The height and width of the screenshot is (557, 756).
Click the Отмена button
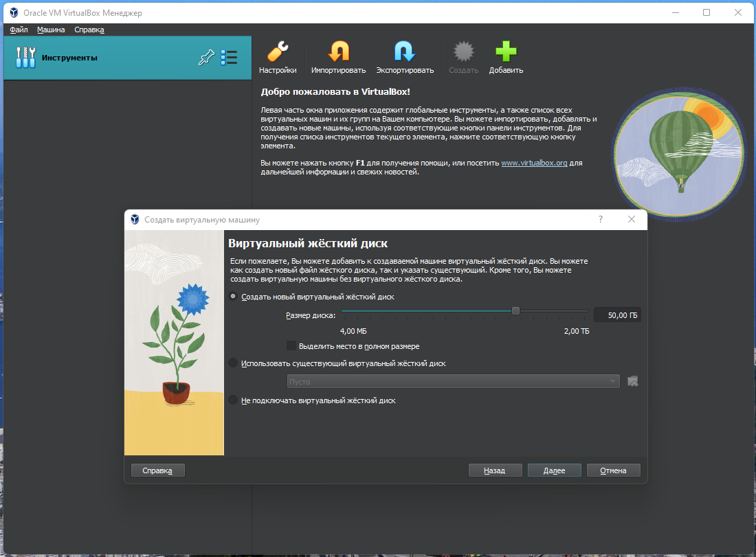point(613,470)
